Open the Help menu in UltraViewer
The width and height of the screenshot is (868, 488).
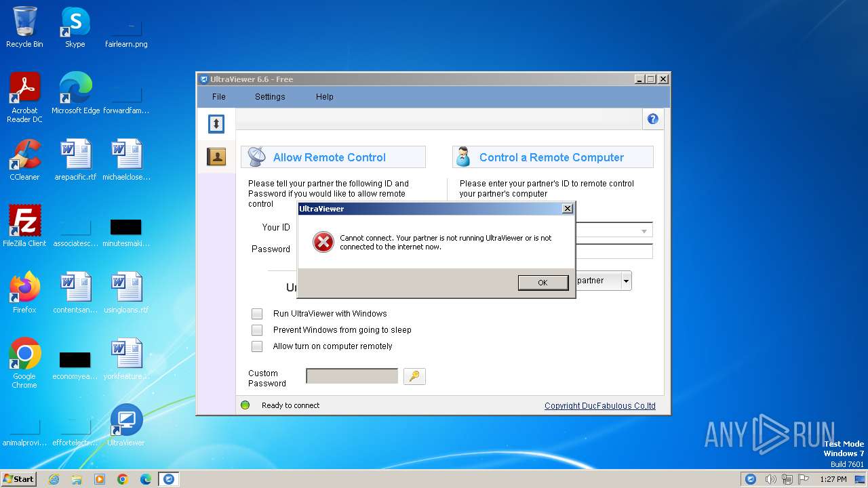325,97
